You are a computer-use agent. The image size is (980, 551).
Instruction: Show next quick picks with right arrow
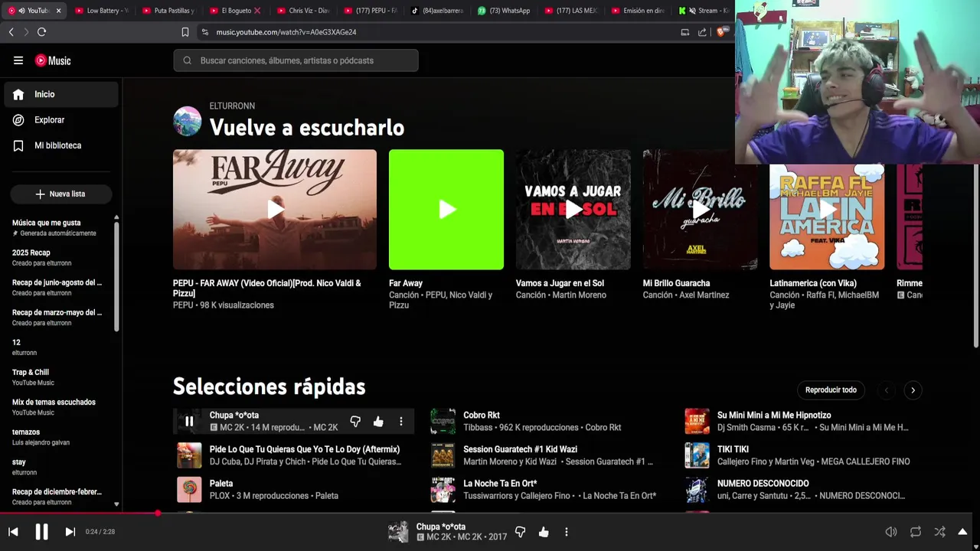pos(913,390)
